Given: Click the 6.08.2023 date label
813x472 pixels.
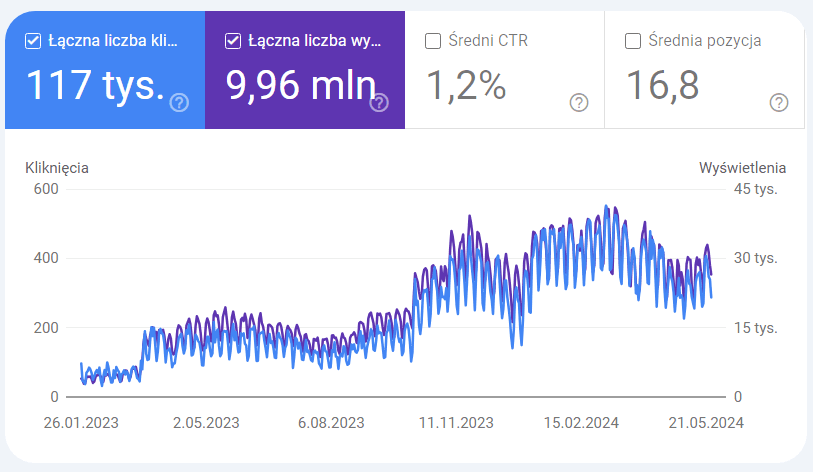Looking at the screenshot, I should (331, 423).
